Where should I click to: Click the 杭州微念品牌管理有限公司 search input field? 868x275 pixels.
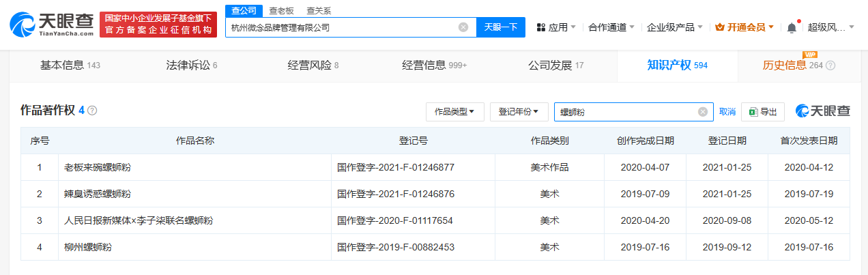pyautogui.click(x=343, y=27)
